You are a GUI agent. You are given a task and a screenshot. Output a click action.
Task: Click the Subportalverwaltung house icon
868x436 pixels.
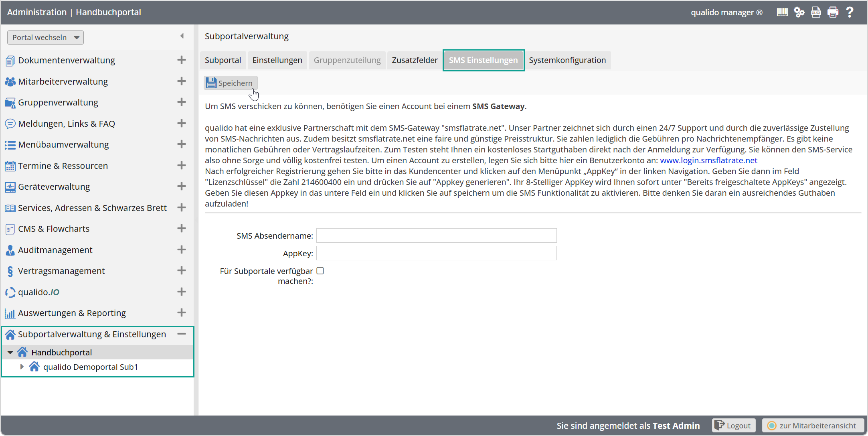pyautogui.click(x=10, y=335)
